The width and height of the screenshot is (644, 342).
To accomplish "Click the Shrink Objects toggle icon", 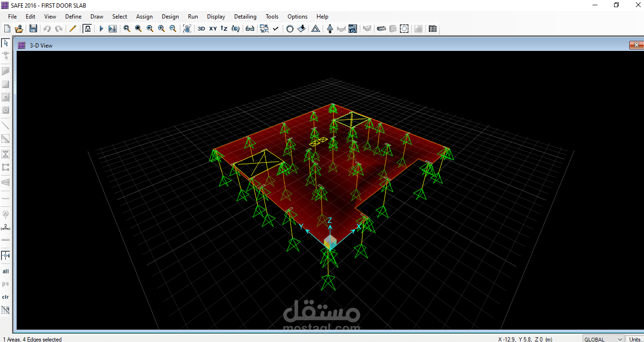I will click(x=264, y=29).
